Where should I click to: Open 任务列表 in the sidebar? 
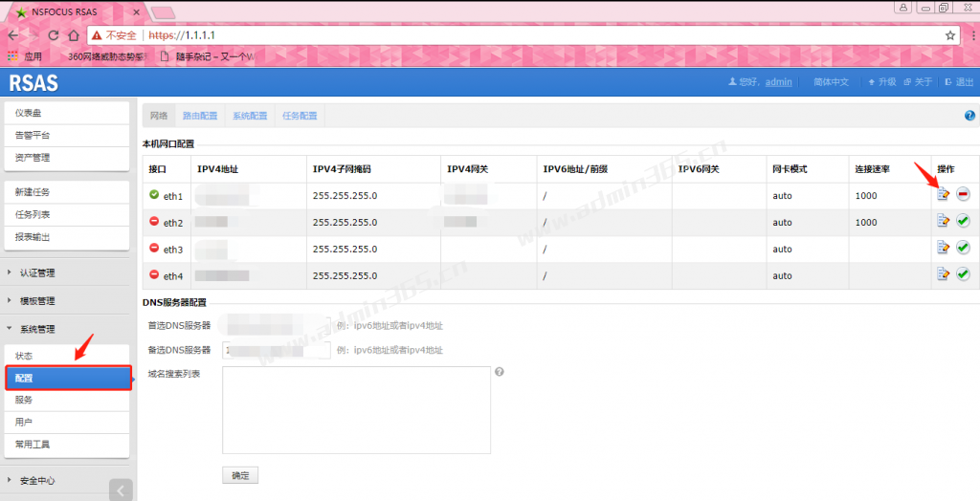(66, 215)
